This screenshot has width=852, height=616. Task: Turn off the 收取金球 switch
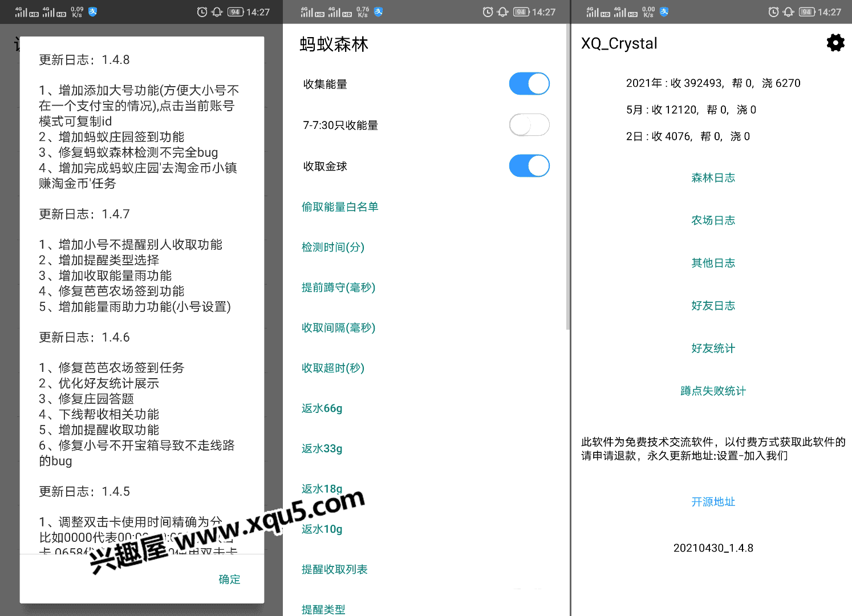[x=529, y=166]
